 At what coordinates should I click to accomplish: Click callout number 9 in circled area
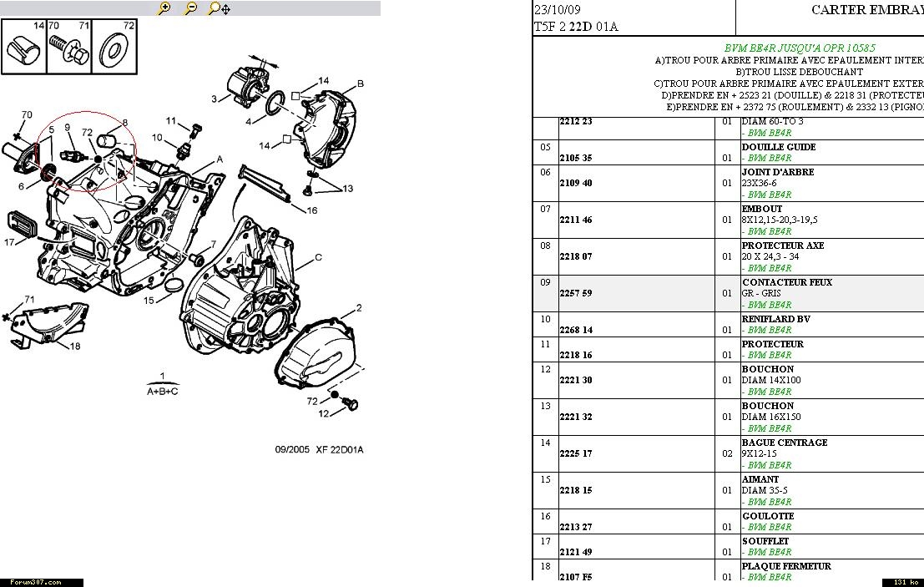pos(67,127)
